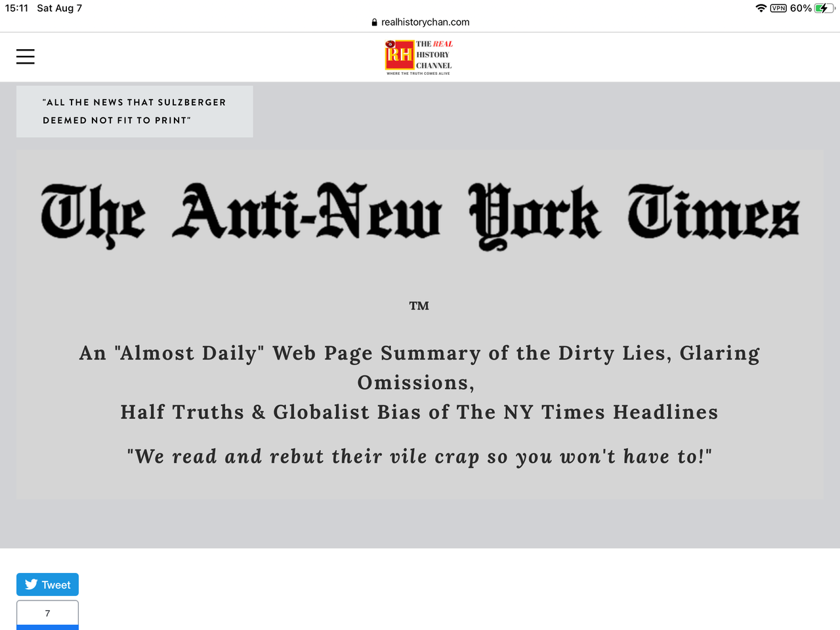
Task: Click The Real History Channel logo
Action: [419, 57]
